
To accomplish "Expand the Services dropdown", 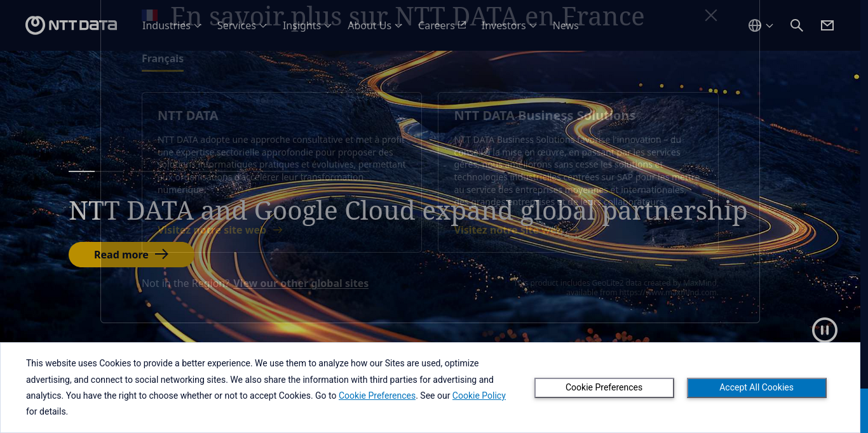I will click(x=242, y=25).
